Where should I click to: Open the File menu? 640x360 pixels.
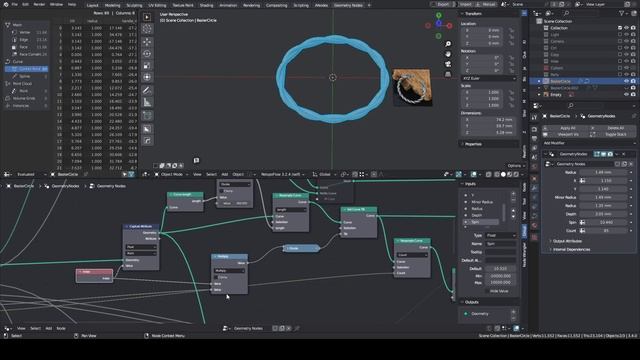[x=14, y=4]
